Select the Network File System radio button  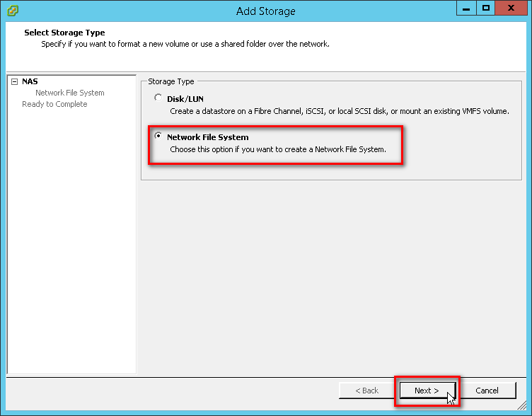158,136
